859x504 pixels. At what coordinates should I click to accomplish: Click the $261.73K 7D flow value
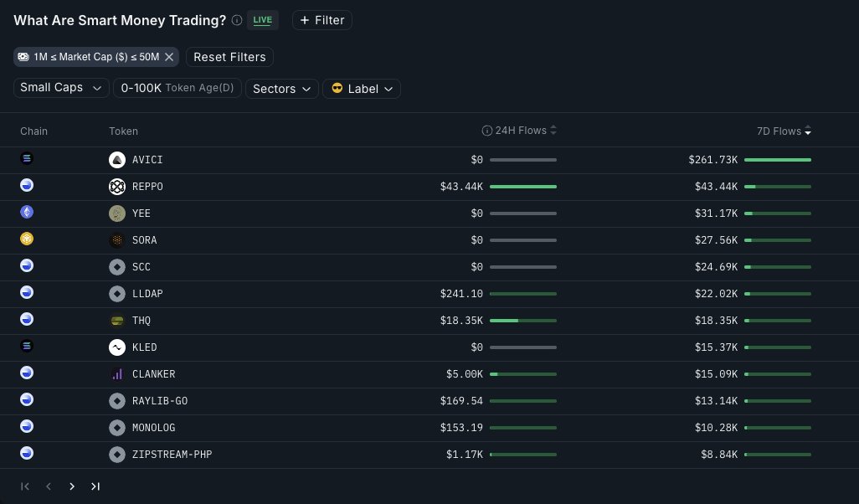coord(713,160)
